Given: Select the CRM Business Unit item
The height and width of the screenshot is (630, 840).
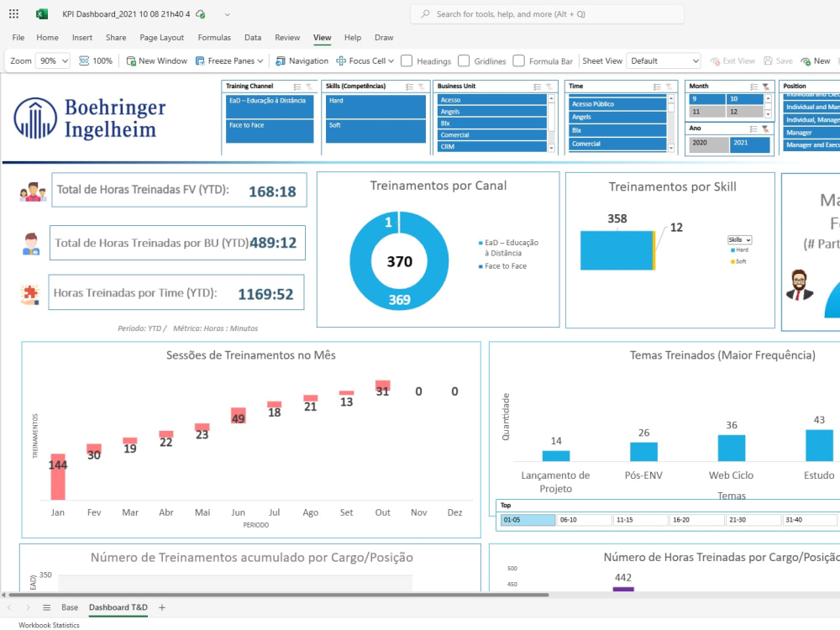Looking at the screenshot, I should 492,147.
